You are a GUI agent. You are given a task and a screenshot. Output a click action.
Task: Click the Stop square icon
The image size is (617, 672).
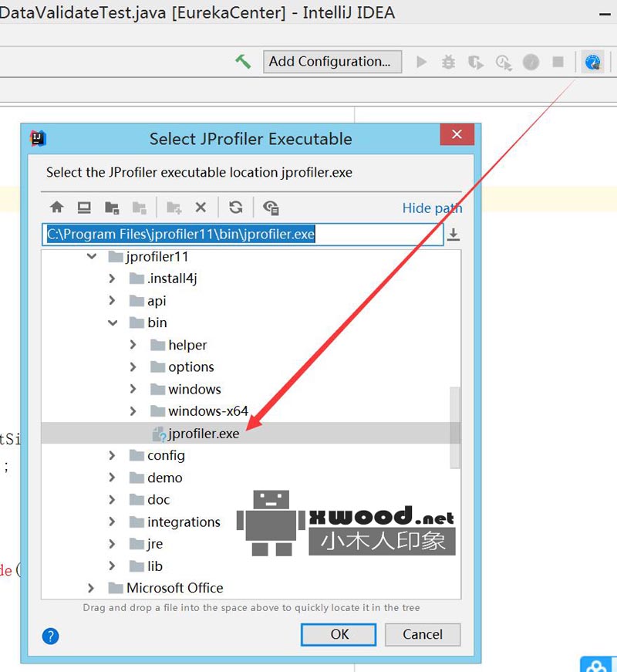point(558,62)
